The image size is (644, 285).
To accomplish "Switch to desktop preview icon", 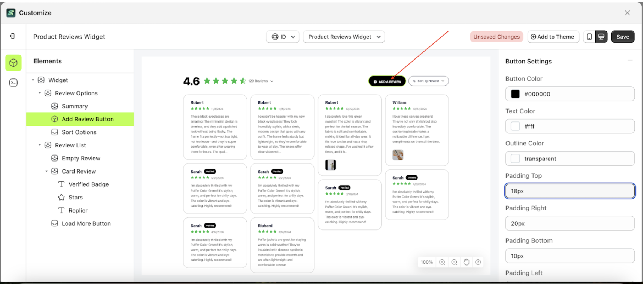I will click(601, 37).
